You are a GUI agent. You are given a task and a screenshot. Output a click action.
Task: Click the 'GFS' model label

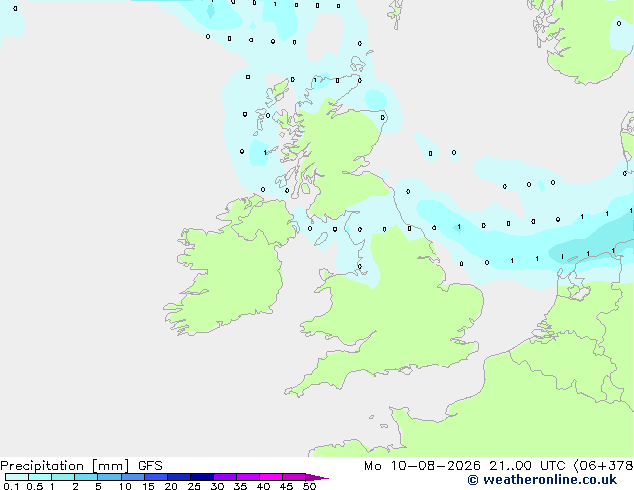[150, 466]
